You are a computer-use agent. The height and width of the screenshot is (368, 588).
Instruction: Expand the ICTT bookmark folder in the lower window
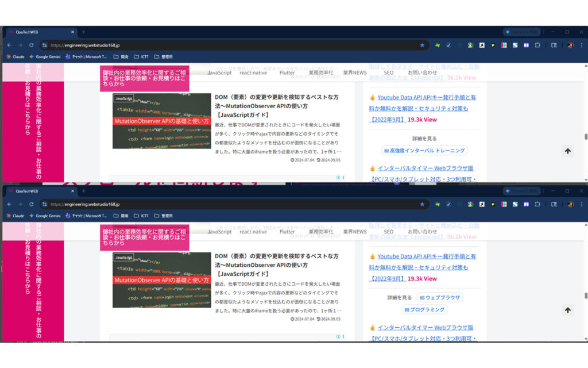141,216
